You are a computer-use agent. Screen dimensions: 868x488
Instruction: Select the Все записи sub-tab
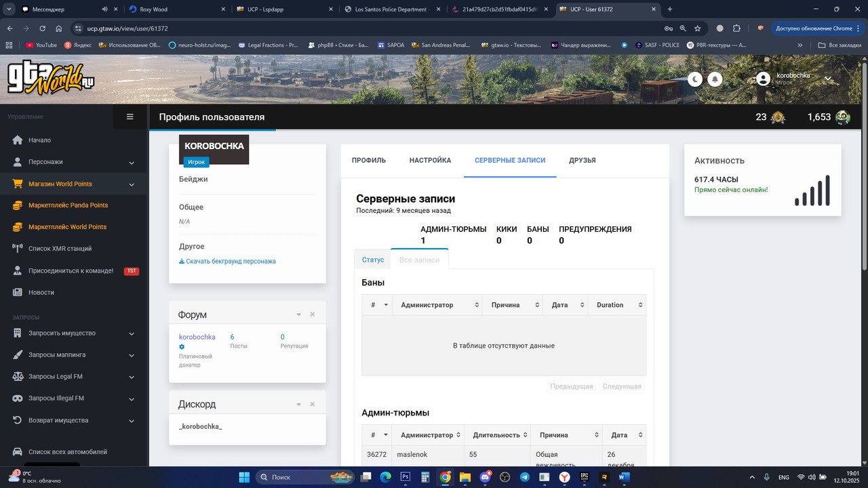[x=419, y=260]
